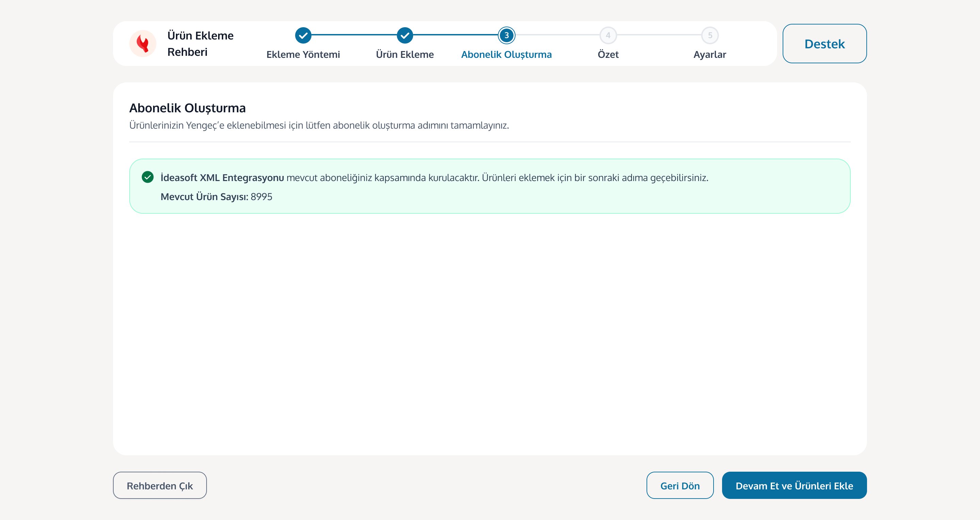Click the İdeasoft XML Entegrasyonu text
The height and width of the screenshot is (520, 980).
(x=222, y=178)
